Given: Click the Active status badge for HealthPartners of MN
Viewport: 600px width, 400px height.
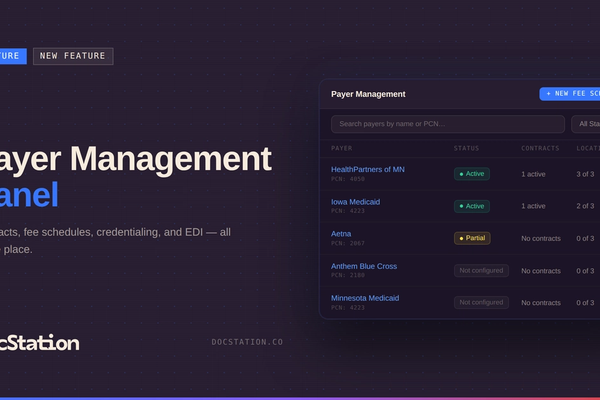Looking at the screenshot, I should click(472, 174).
